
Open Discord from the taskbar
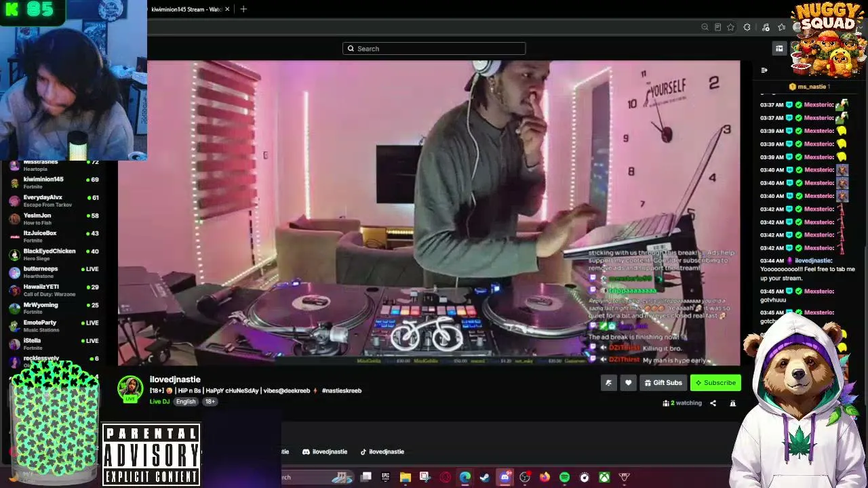pos(505,477)
